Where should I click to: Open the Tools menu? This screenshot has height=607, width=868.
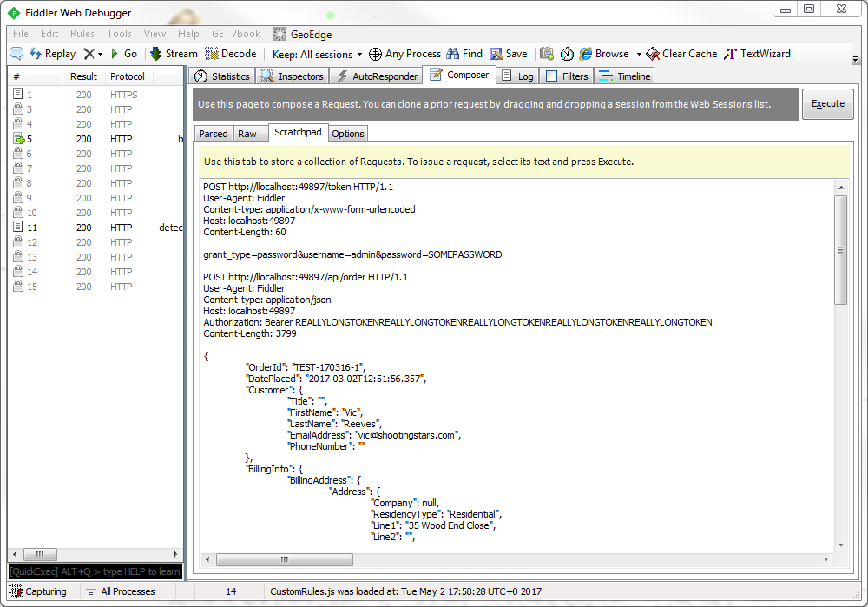(119, 34)
